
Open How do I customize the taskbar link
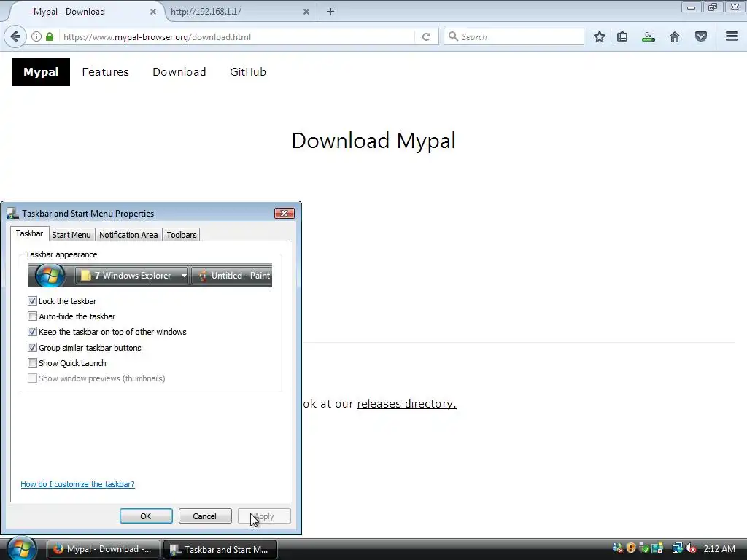[x=77, y=484]
